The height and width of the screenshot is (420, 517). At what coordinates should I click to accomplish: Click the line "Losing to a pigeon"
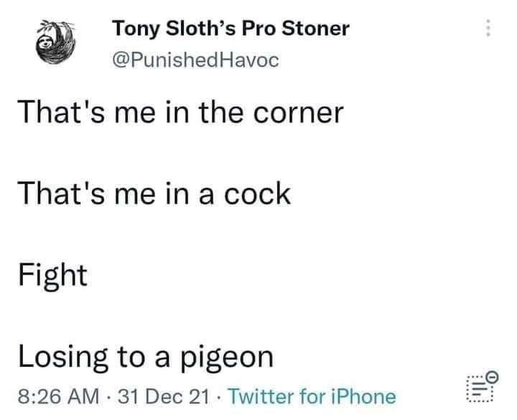(x=146, y=358)
